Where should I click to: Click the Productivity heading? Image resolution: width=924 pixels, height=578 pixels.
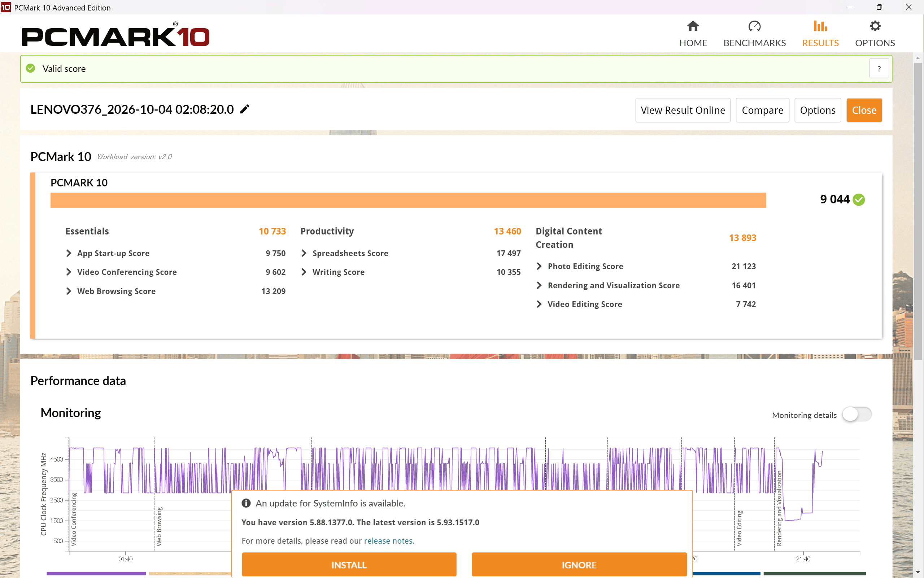(327, 231)
